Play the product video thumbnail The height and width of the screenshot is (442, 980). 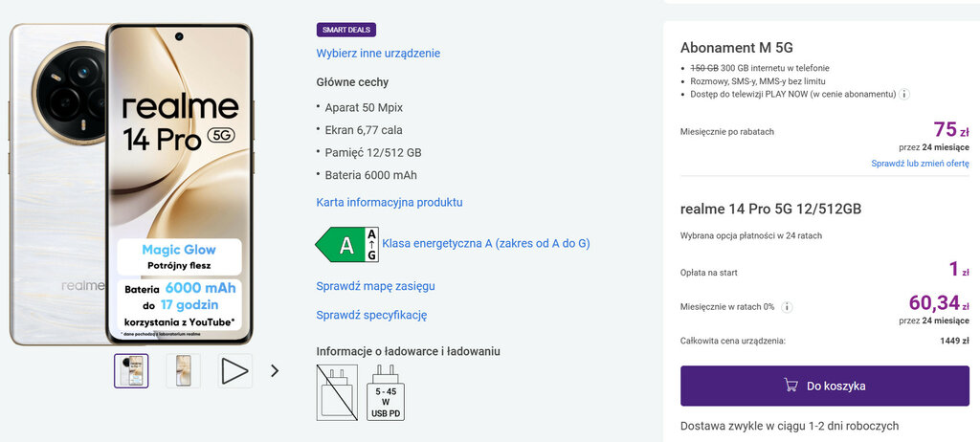[234, 370]
